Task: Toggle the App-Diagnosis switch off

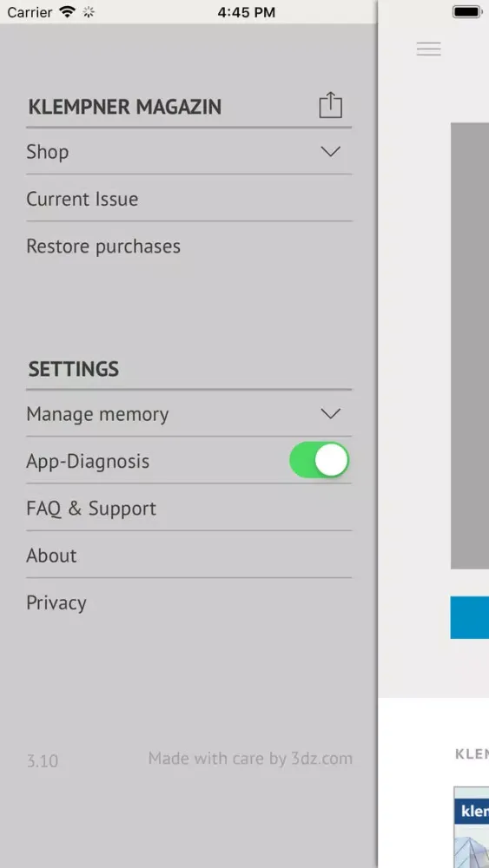Action: coord(319,460)
